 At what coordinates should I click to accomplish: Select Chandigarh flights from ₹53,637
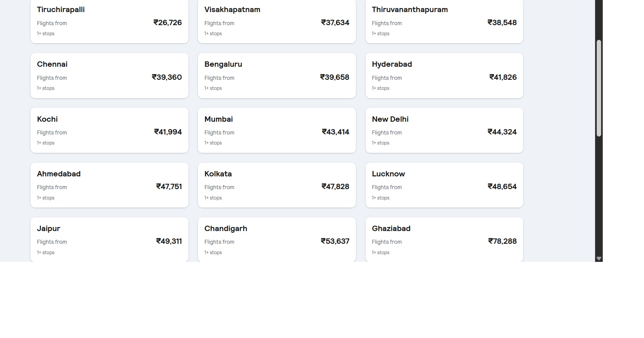click(277, 239)
